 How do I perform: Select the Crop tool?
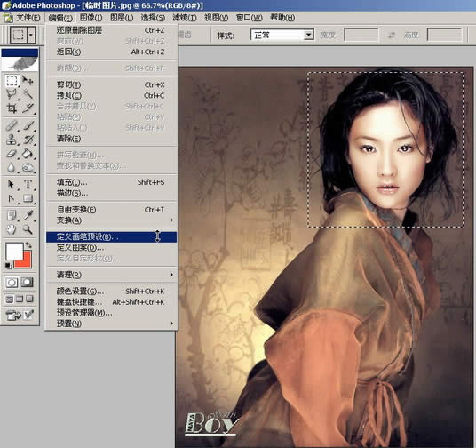point(12,108)
